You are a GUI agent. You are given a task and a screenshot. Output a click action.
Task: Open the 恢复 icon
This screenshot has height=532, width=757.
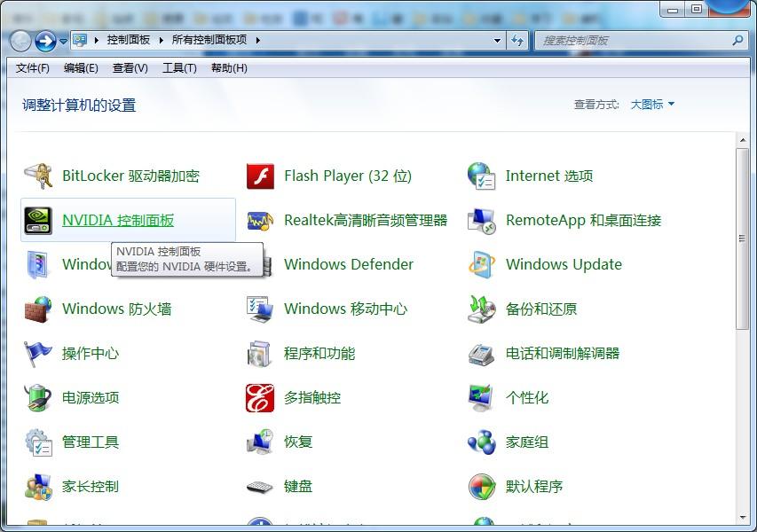tap(260, 442)
